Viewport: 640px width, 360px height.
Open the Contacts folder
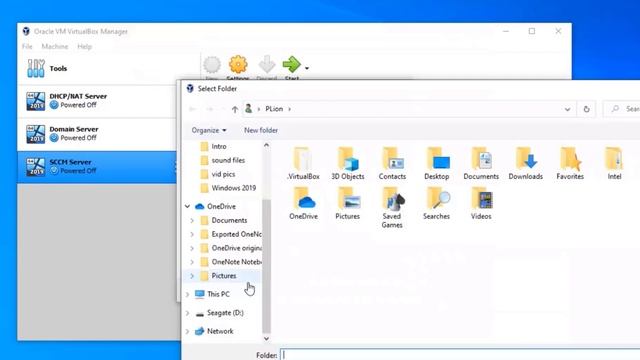[392, 163]
